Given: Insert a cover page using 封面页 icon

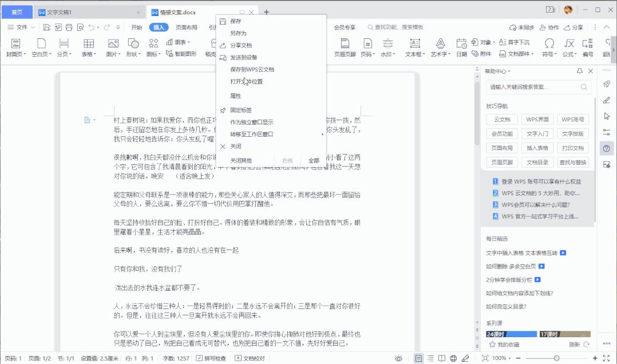Looking at the screenshot, I should point(15,49).
